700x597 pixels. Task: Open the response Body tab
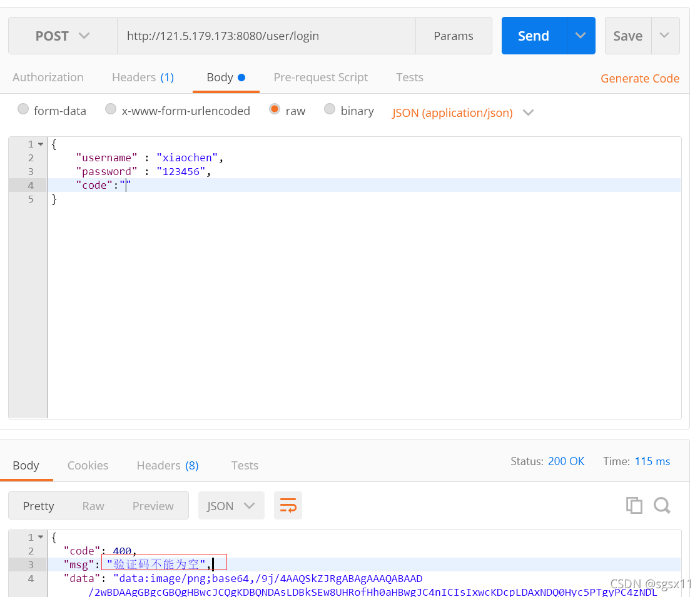pyautogui.click(x=26, y=465)
